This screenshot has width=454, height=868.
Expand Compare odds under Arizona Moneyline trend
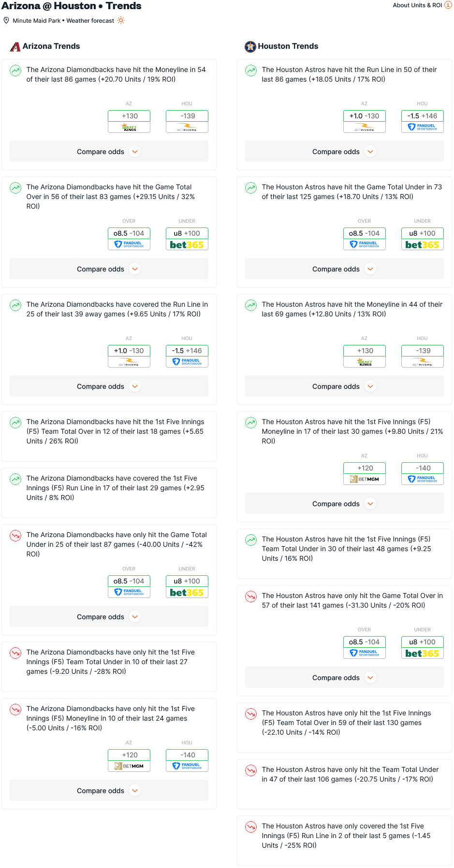coord(109,152)
